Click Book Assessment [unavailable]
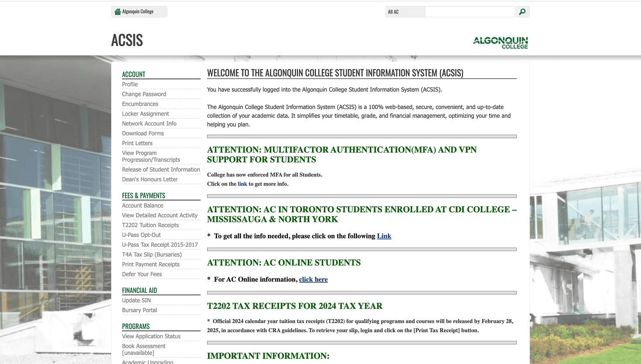Viewport: 641px width, 364px height. click(x=144, y=349)
